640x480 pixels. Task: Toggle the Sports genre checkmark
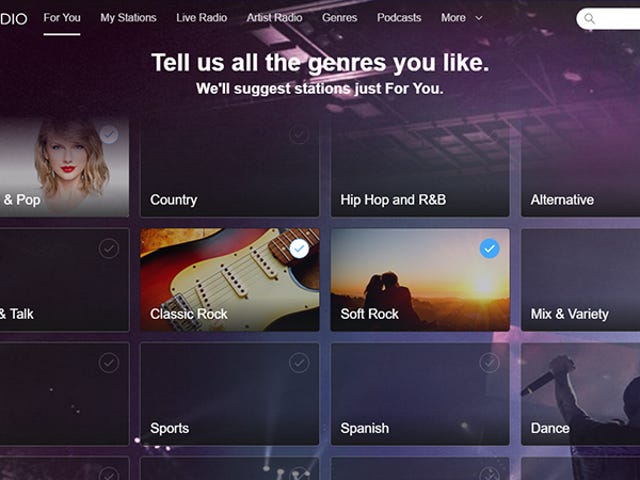point(299,362)
